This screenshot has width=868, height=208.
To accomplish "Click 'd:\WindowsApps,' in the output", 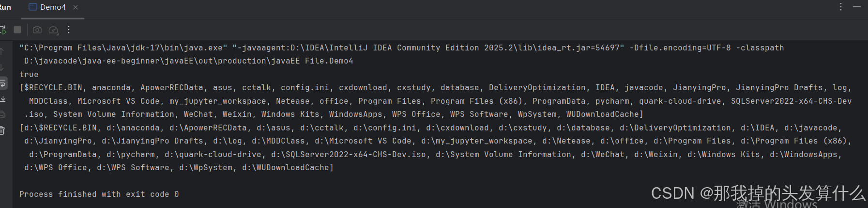I will click(x=806, y=154).
